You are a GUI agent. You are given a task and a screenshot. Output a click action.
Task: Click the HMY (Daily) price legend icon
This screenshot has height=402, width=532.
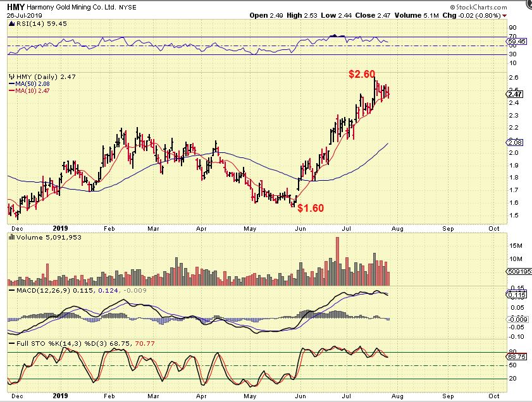[x=12, y=76]
